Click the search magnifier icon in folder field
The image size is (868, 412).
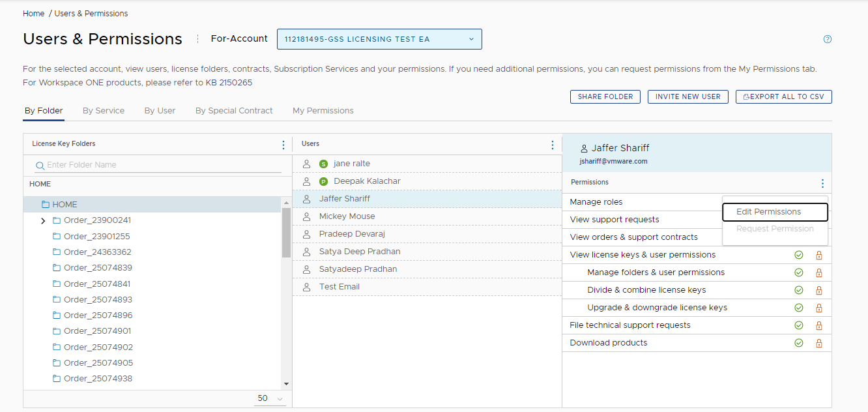40,166
